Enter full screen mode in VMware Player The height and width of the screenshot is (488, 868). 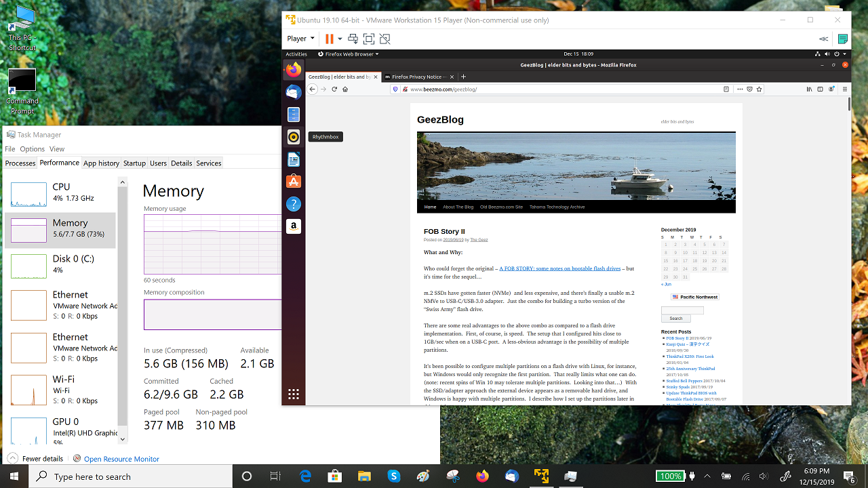369,39
